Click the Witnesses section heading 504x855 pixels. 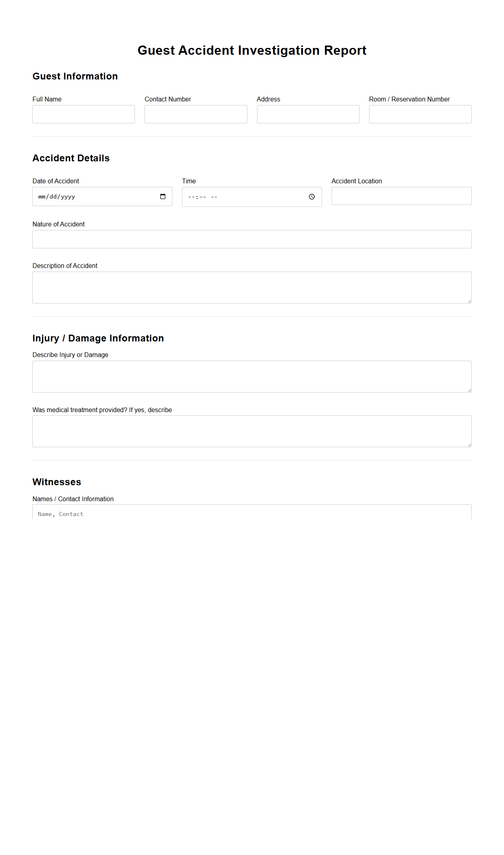pos(57,482)
